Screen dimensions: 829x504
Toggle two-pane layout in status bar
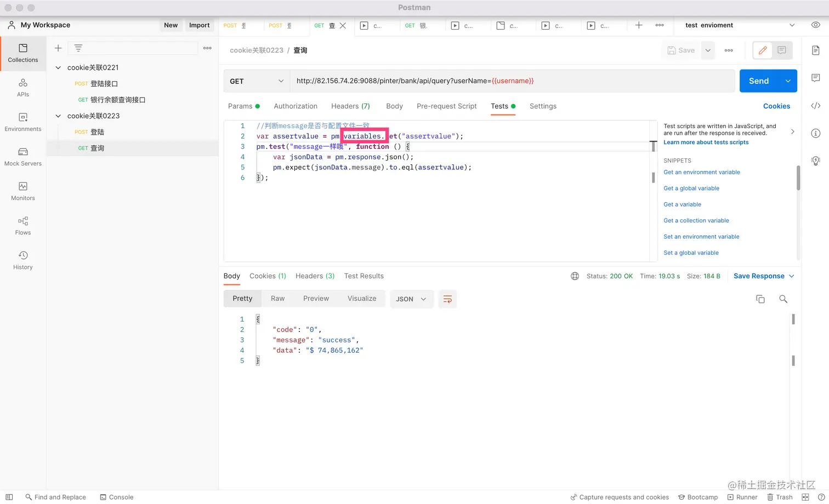click(x=805, y=497)
